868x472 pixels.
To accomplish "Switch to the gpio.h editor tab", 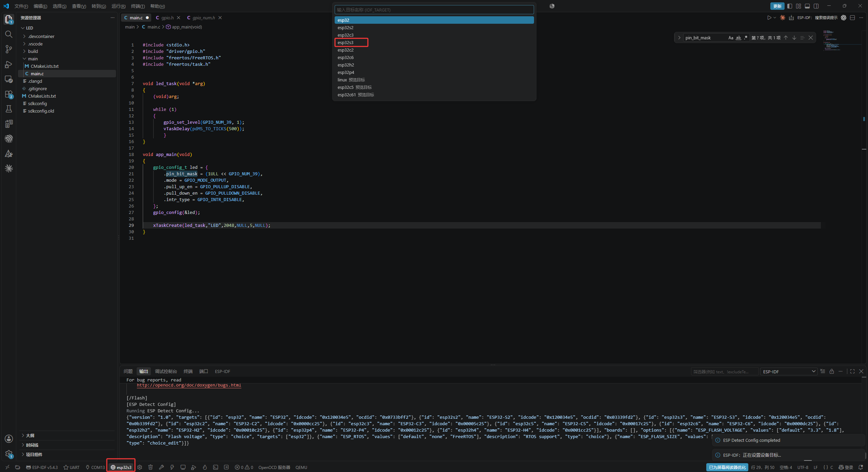I will [167, 18].
